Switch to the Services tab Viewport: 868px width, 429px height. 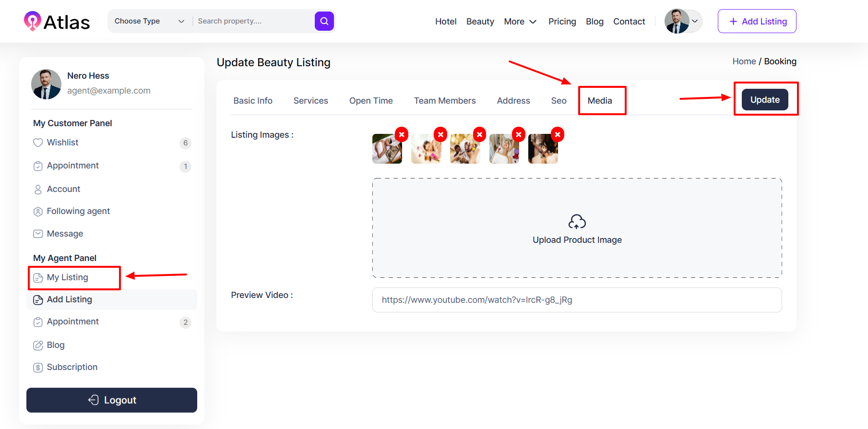310,101
